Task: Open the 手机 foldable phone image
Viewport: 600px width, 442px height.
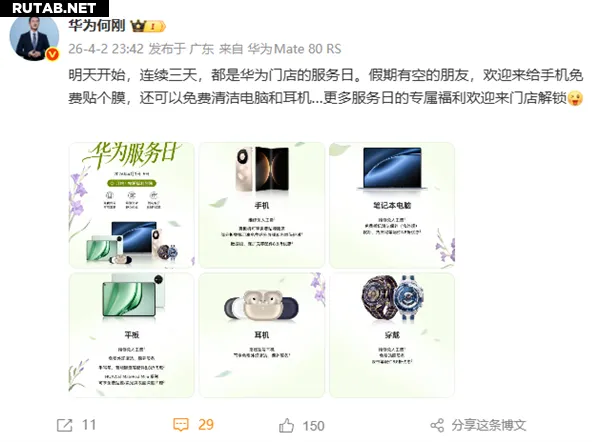Action: click(x=262, y=205)
